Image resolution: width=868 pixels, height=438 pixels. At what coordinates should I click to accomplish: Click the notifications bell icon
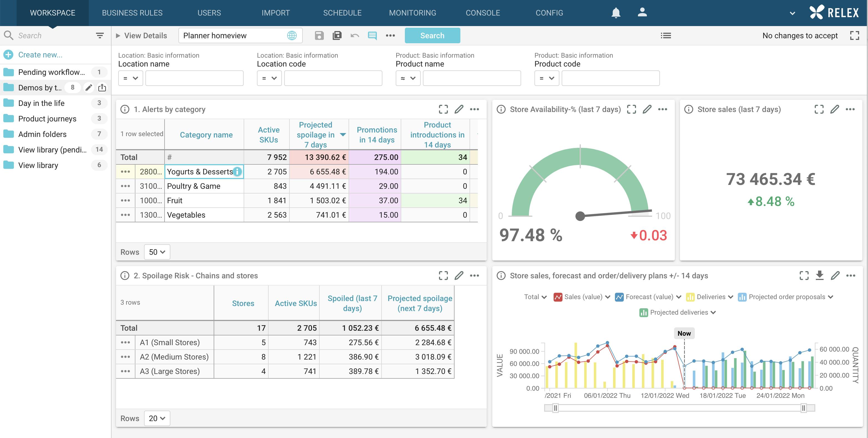(615, 13)
